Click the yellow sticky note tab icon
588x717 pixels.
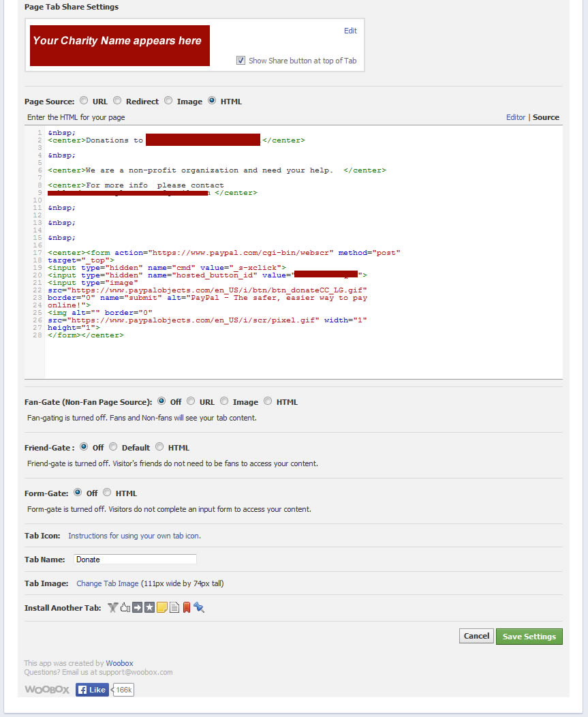[161, 607]
